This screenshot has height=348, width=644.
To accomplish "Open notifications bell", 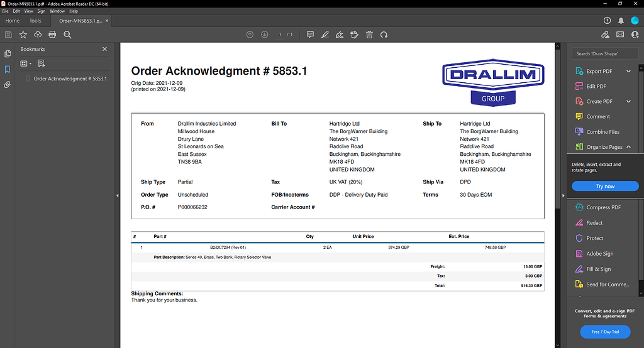I will [x=621, y=21].
